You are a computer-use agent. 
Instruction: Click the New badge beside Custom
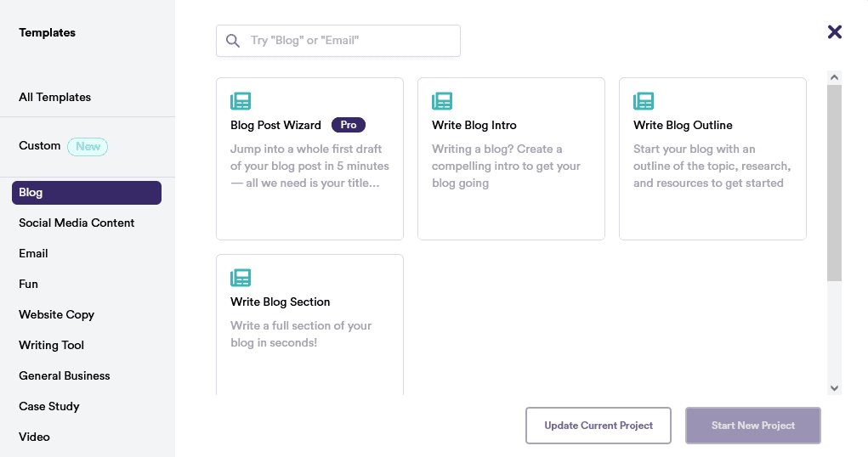(x=88, y=146)
